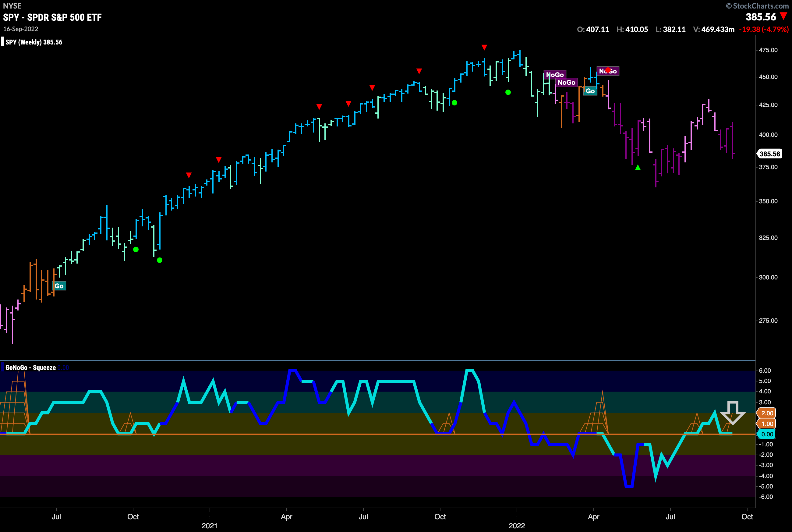Click the 2021 year label on time axis
This screenshot has width=792, height=532.
click(x=210, y=526)
